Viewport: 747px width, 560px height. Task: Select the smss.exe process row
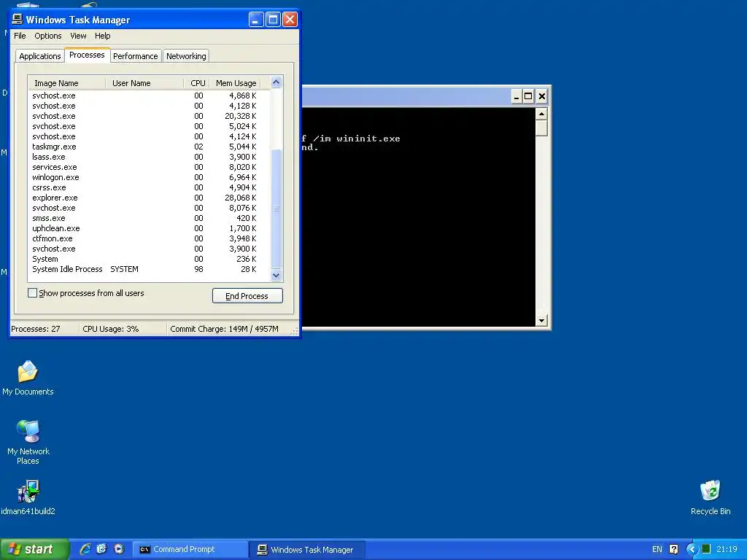[x=149, y=218]
